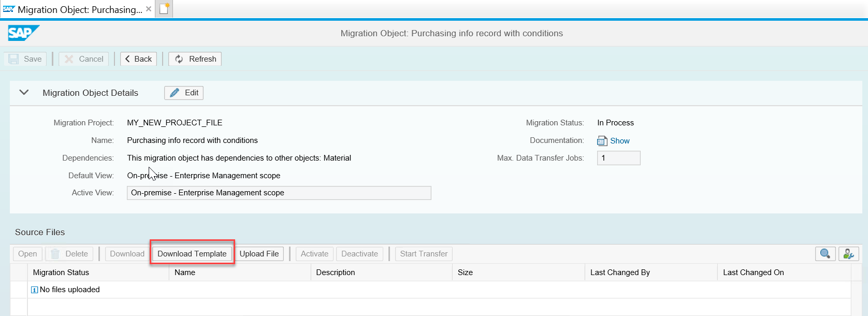Image resolution: width=868 pixels, height=316 pixels.
Task: Click the Max. Data Transfer Jobs field
Action: (619, 158)
